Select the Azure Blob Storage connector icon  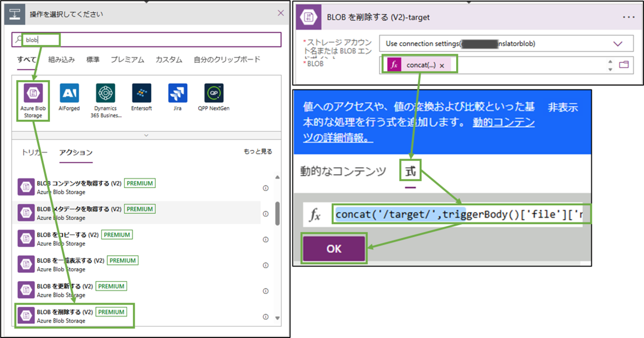click(33, 93)
